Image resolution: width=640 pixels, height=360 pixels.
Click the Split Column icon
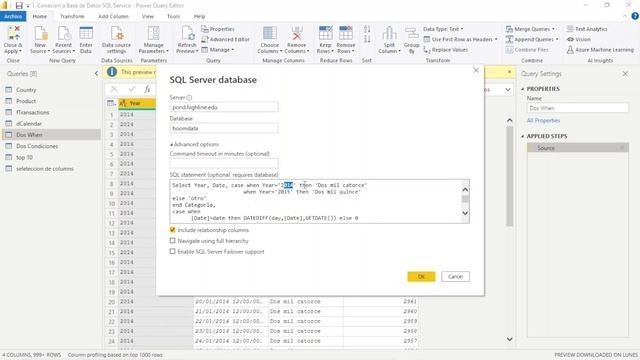(x=389, y=33)
